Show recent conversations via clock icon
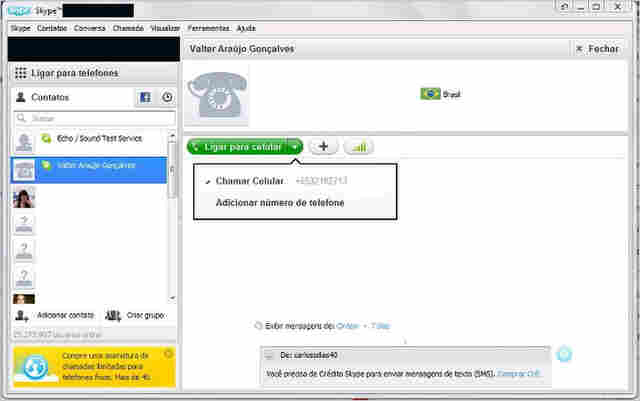This screenshot has height=401, width=640. [x=167, y=97]
